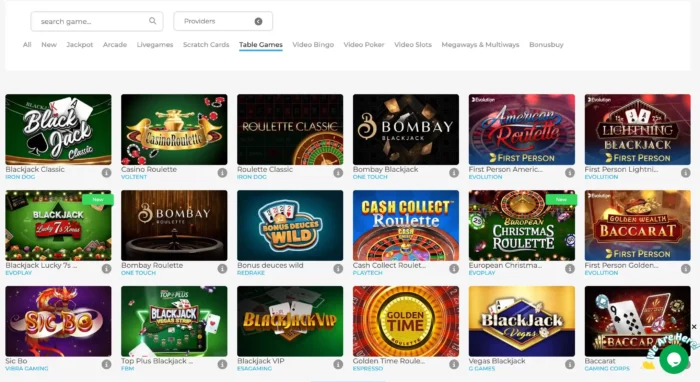Screen dimensions: 700x382
Task: Click the ESAGAMING provider link
Action: coord(254,369)
